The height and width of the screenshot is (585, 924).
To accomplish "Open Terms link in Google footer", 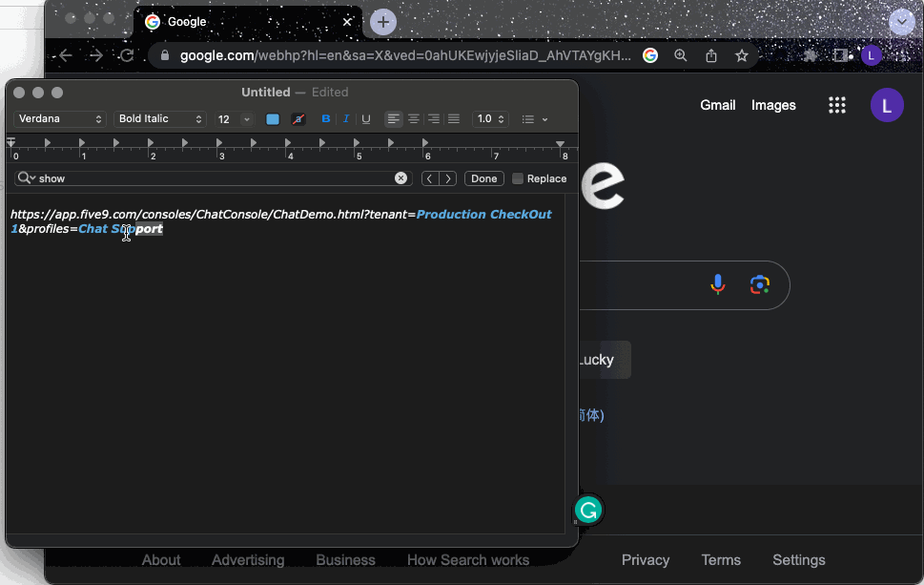I will [721, 559].
